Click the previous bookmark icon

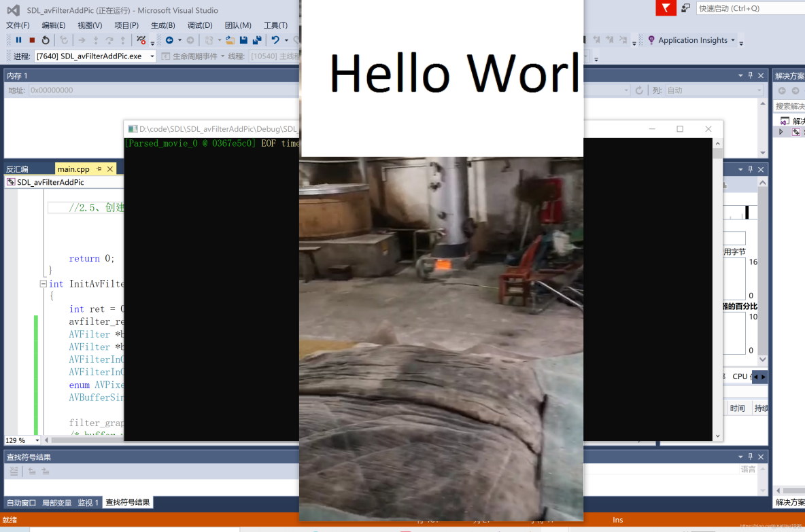click(596, 39)
